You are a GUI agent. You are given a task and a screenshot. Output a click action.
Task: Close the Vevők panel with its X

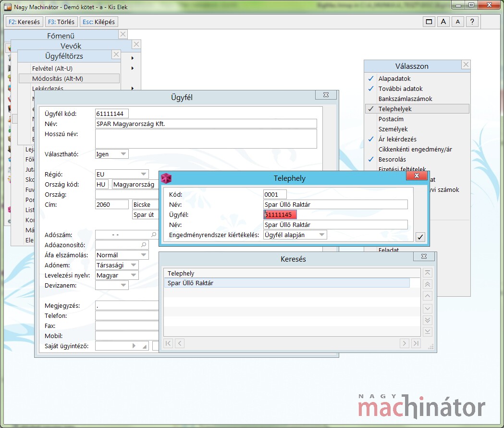click(136, 44)
